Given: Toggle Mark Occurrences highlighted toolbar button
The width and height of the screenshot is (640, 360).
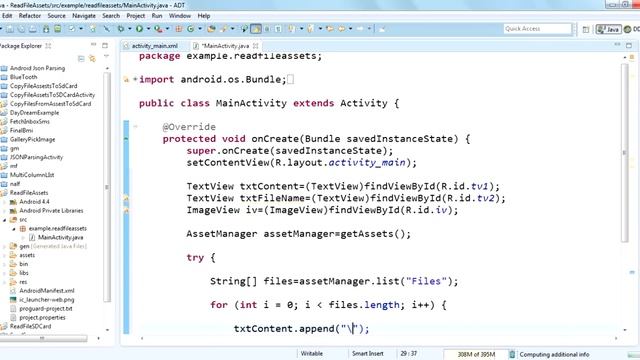Looking at the screenshot, I should pyautogui.click(x=256, y=29).
